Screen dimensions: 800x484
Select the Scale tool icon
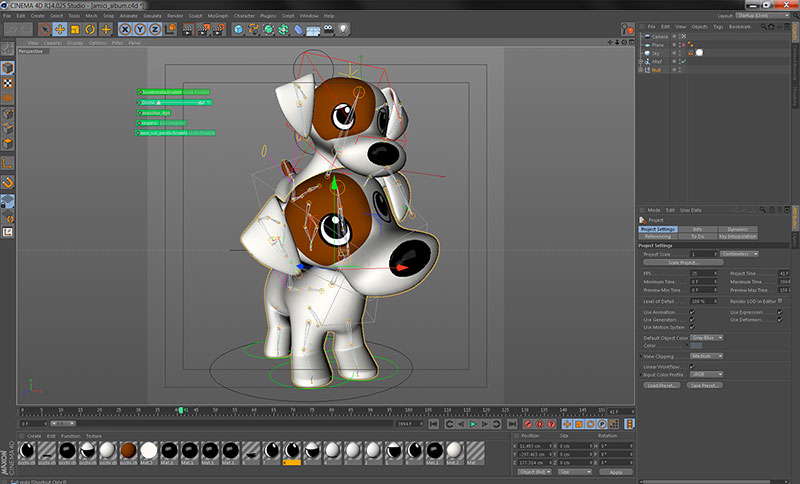click(x=76, y=29)
